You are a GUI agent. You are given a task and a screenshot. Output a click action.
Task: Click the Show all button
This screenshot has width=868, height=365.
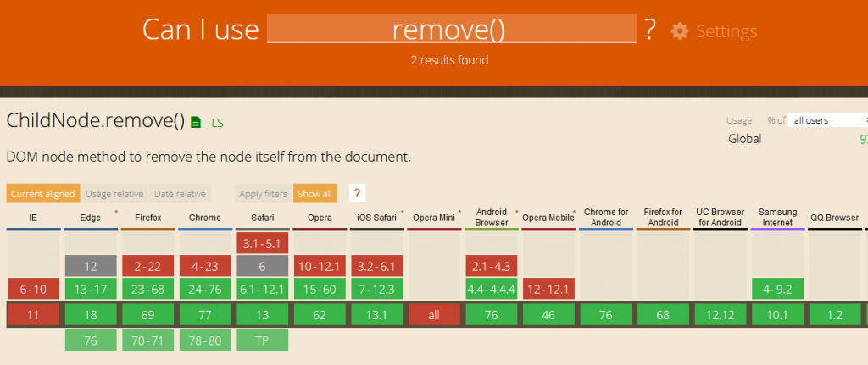pyautogui.click(x=314, y=194)
